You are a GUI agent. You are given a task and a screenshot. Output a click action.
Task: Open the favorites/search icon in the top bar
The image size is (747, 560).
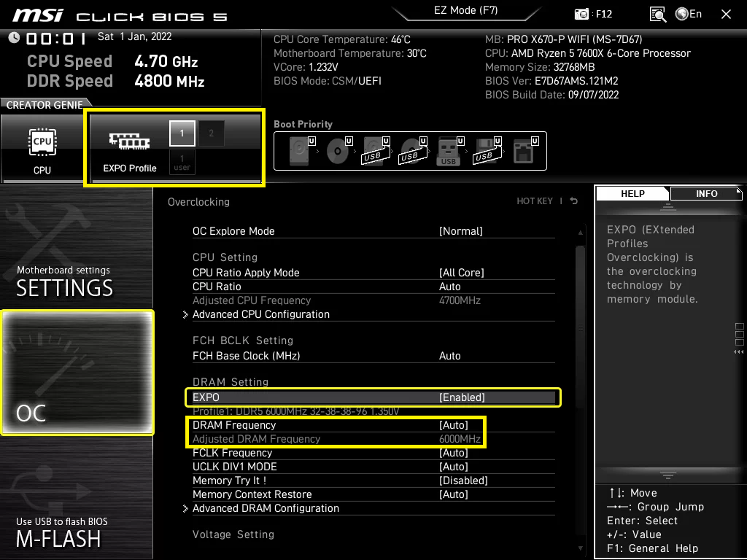pyautogui.click(x=657, y=14)
